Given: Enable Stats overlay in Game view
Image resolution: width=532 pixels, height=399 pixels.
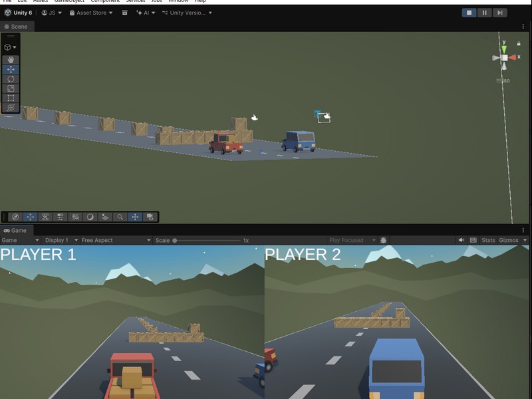Looking at the screenshot, I should click(x=489, y=241).
